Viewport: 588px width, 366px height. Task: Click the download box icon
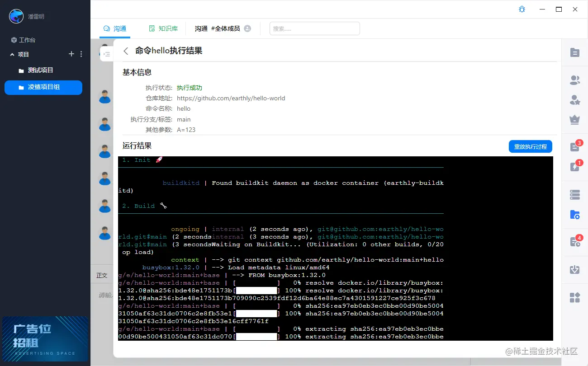tap(575, 270)
